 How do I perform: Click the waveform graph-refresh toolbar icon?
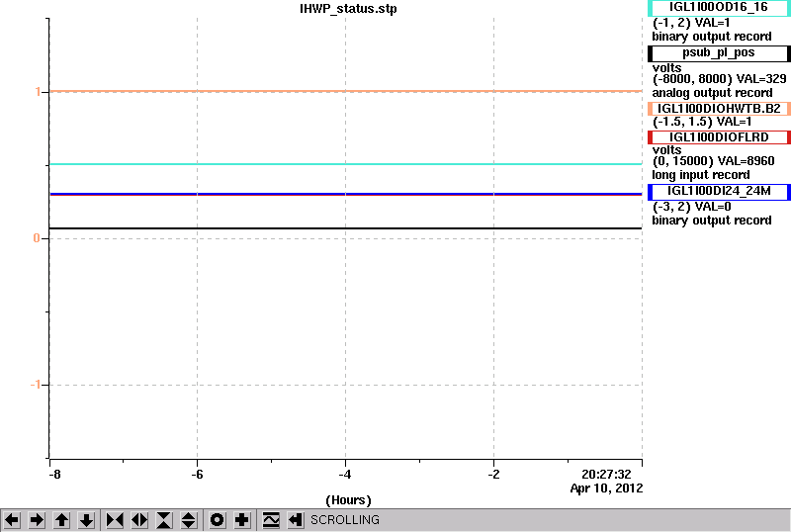[x=271, y=520]
